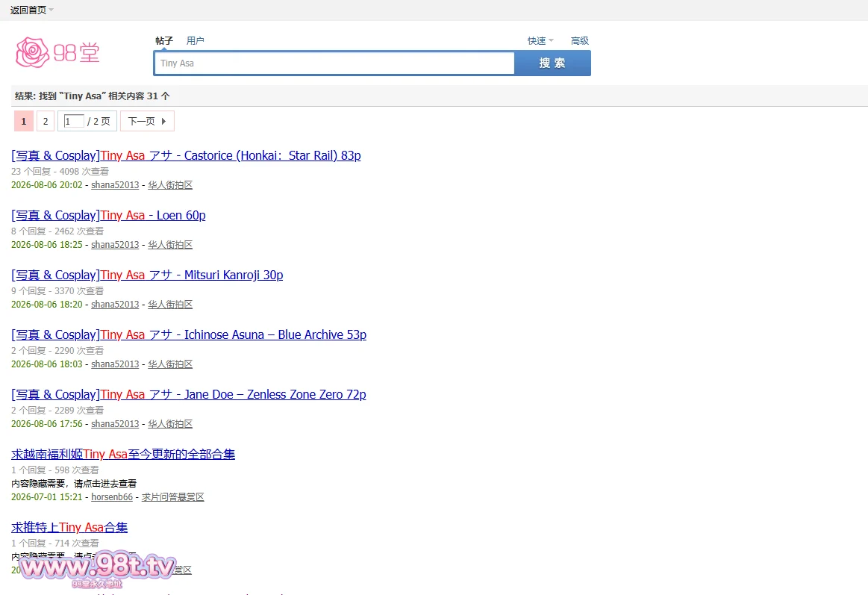Click the 搜索 button
Image resolution: width=868 pixels, height=595 pixels.
click(552, 63)
